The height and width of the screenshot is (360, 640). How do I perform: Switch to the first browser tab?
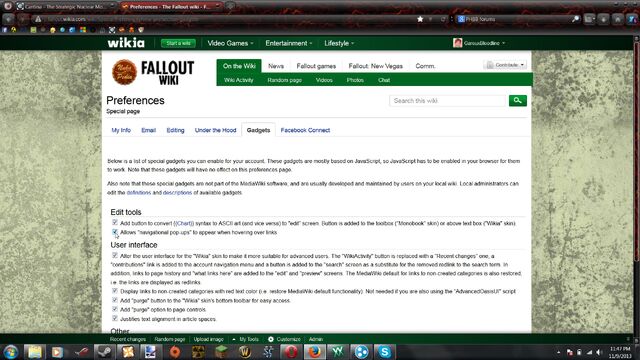pos(66,7)
